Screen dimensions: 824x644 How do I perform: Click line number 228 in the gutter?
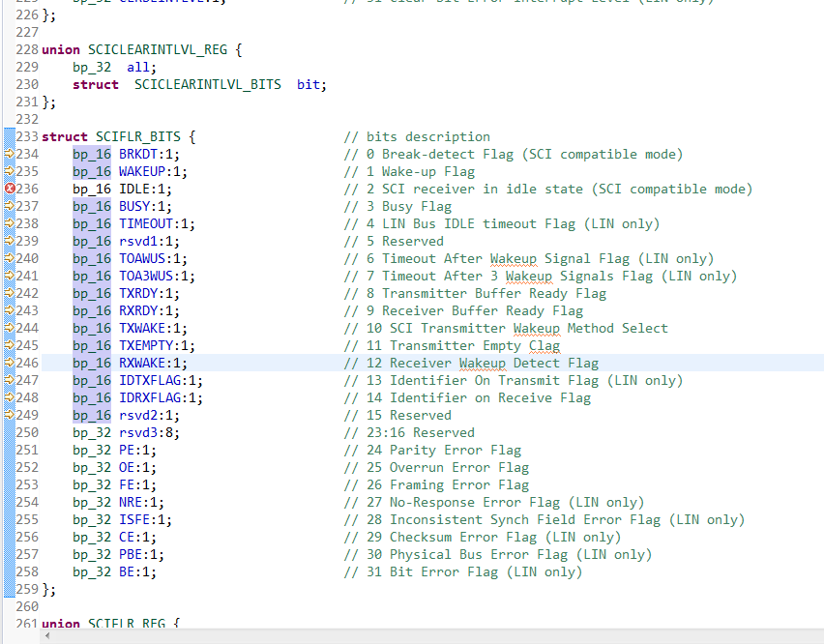[x=27, y=49]
